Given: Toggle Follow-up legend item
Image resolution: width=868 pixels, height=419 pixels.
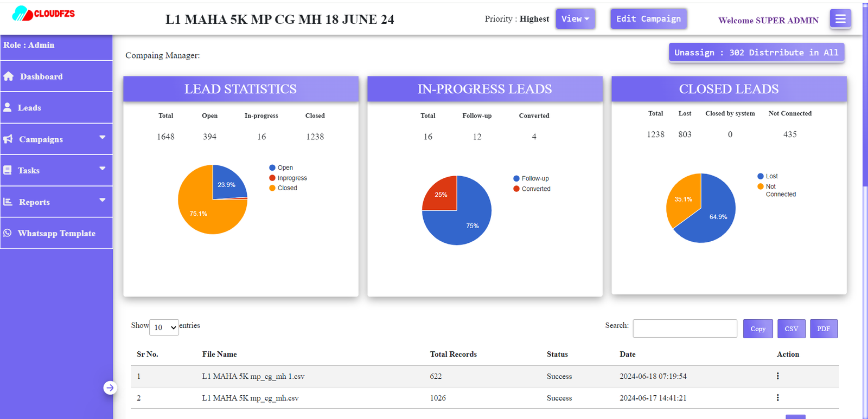Looking at the screenshot, I should point(531,178).
